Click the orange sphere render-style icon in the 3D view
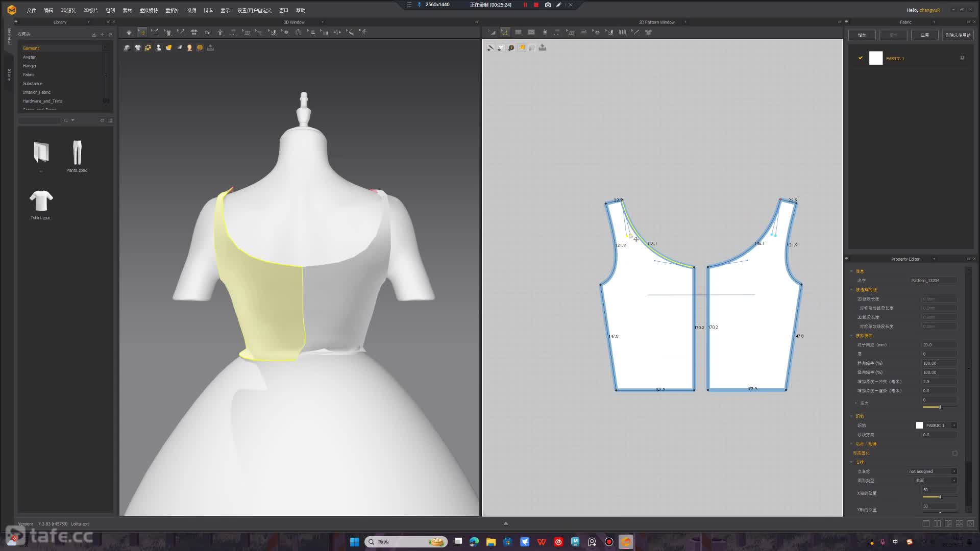980x551 pixels. click(200, 47)
